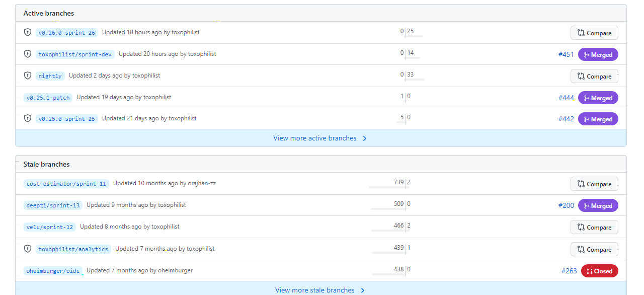Open the deepti/sprint-13 branch
644x295 pixels.
[53, 205]
